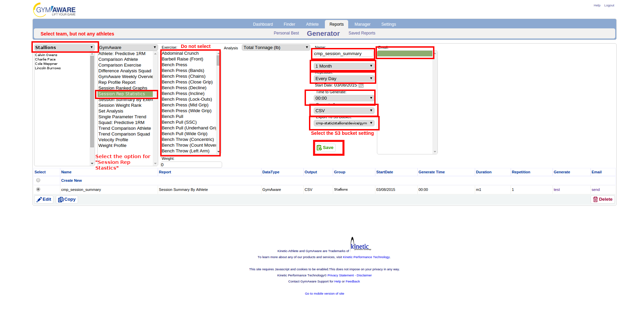
Task: Expand the Stallions team dropdown
Action: click(x=64, y=48)
